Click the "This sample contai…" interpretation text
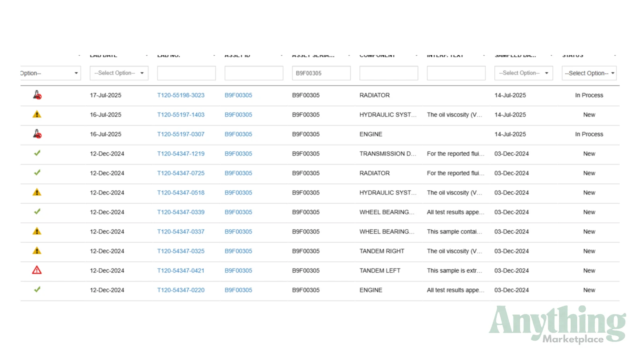The image size is (644, 362). [454, 232]
